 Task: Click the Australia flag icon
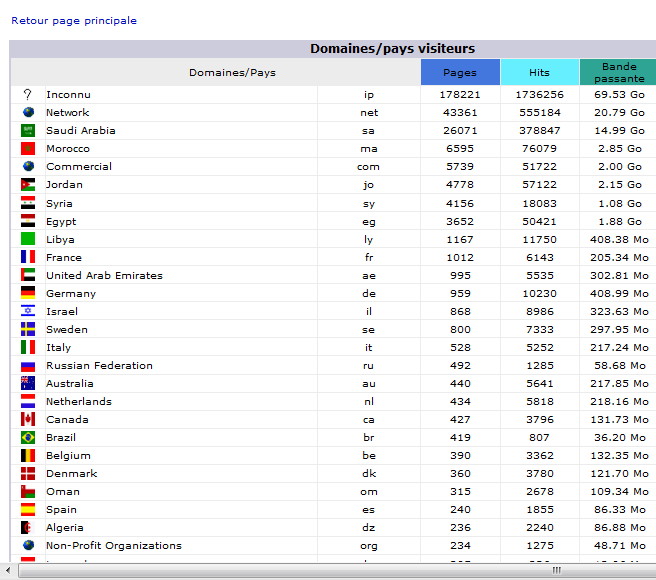pos(28,383)
